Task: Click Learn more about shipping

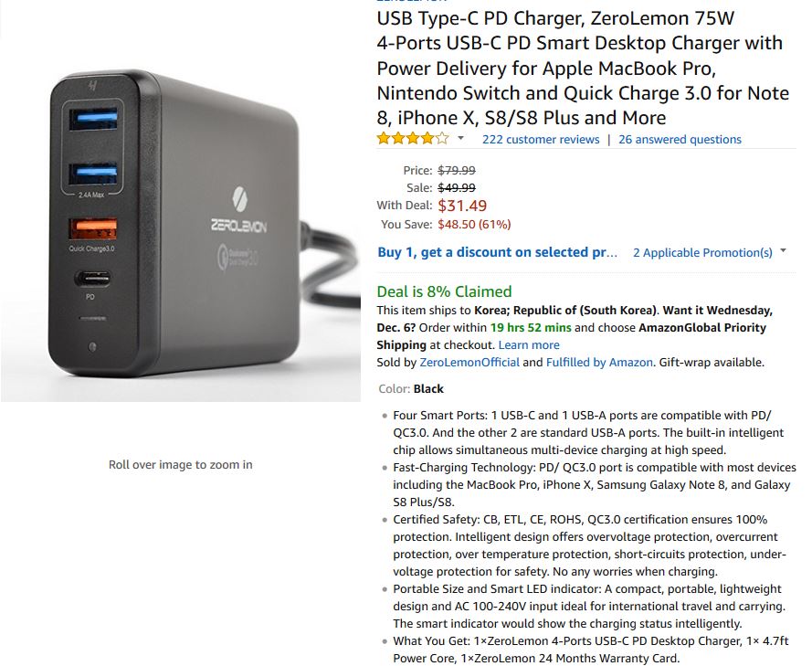Action: point(529,345)
